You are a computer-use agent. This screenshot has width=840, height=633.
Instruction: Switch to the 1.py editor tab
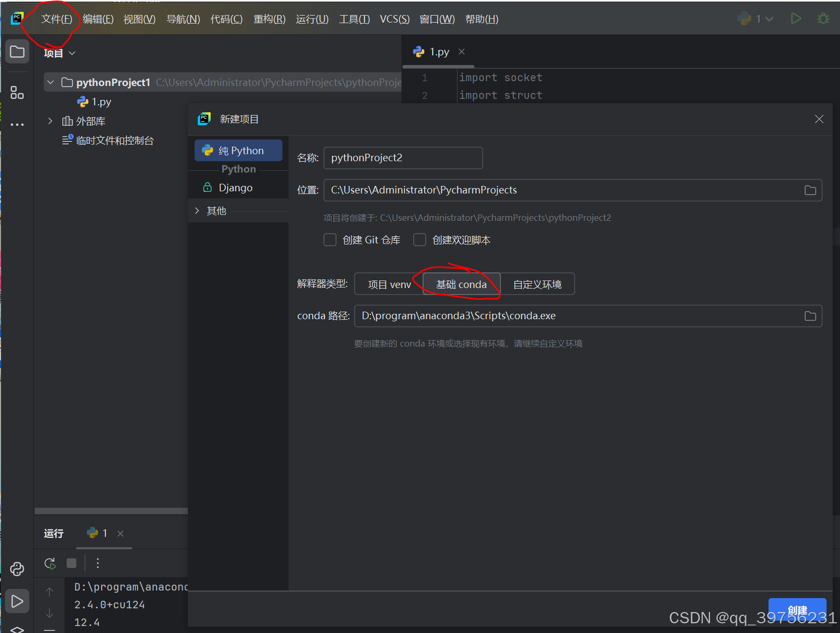click(439, 52)
